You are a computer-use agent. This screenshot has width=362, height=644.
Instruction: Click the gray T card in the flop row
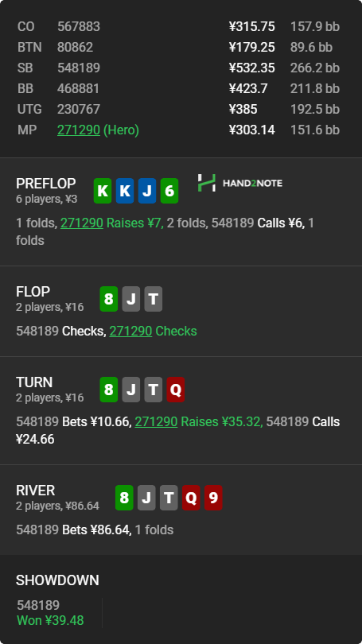tap(154, 299)
